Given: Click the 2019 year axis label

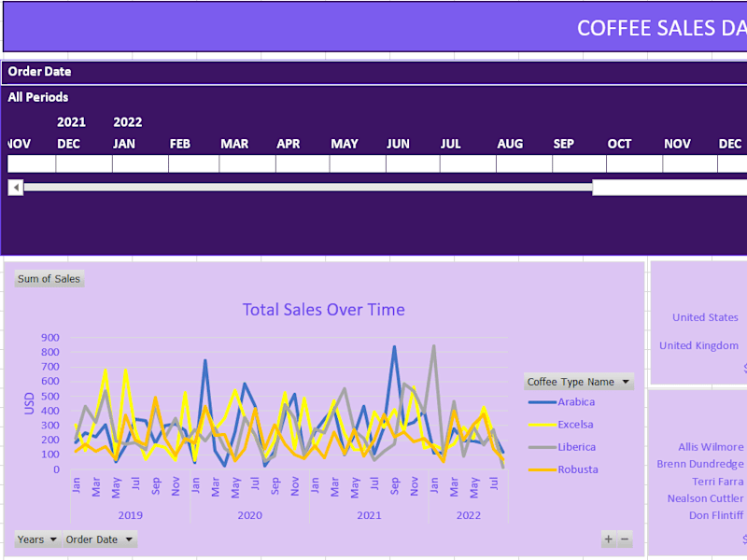Looking at the screenshot, I should click(131, 515).
